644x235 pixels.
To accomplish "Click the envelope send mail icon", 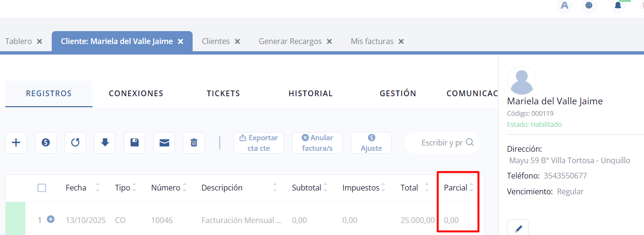I will pos(164,143).
